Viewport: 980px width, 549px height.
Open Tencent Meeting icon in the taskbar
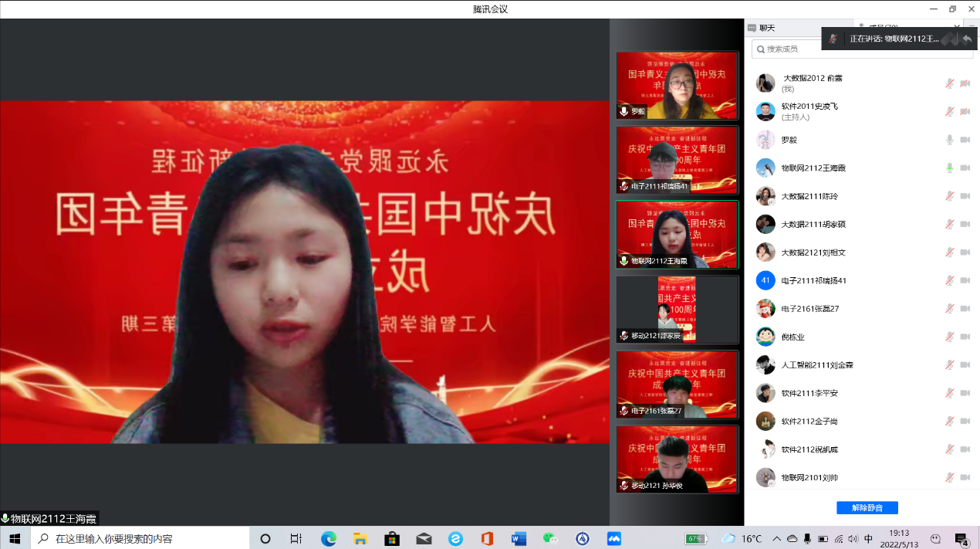coord(614,538)
